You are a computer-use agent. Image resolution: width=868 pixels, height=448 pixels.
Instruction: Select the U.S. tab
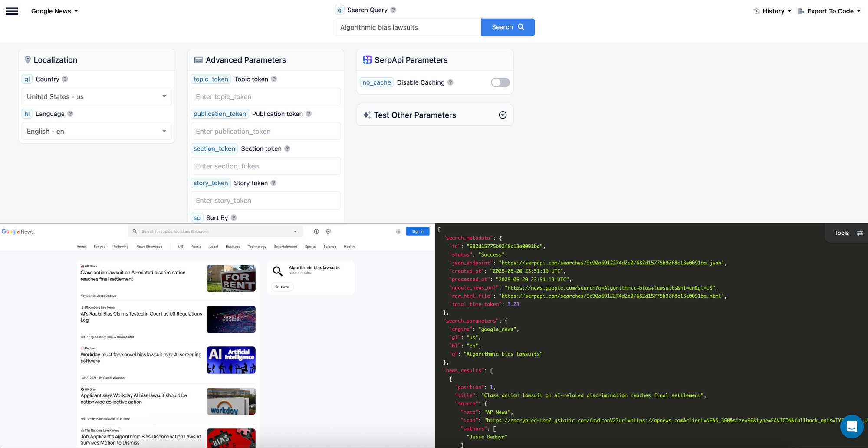181,247
